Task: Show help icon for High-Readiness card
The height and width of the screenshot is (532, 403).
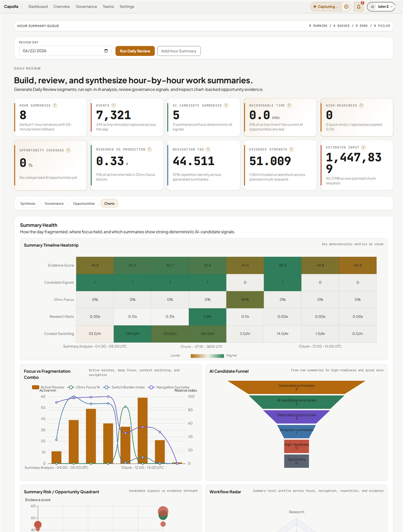Action: point(361,105)
